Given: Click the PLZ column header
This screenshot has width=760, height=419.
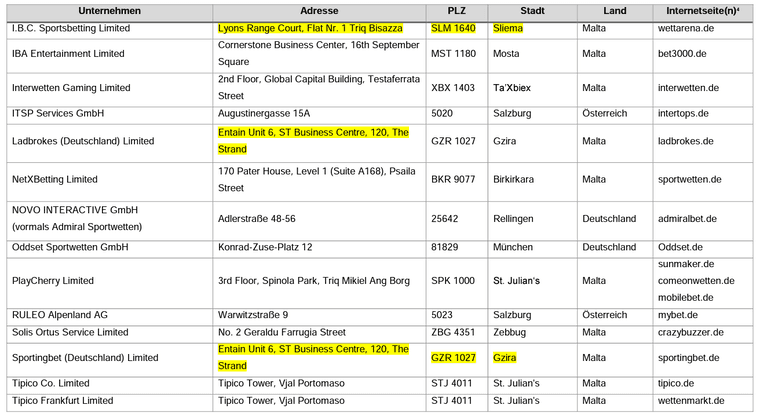Looking at the screenshot, I should pyautogui.click(x=457, y=11).
